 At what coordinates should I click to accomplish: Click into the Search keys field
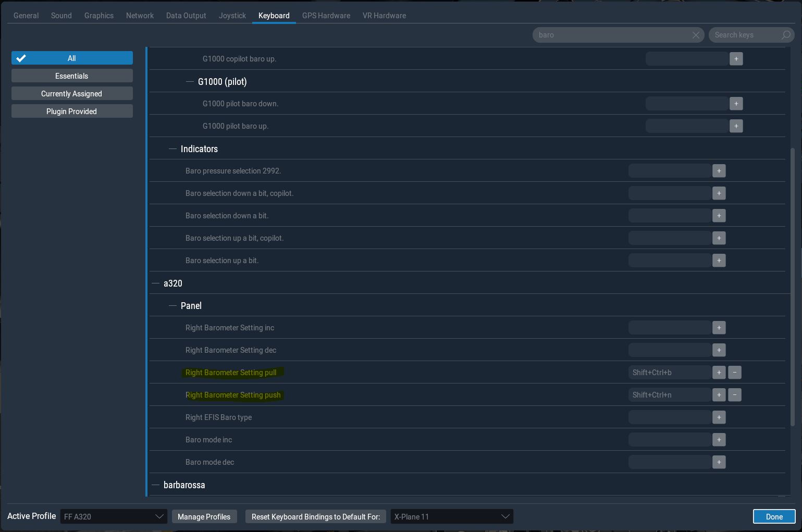tap(745, 35)
